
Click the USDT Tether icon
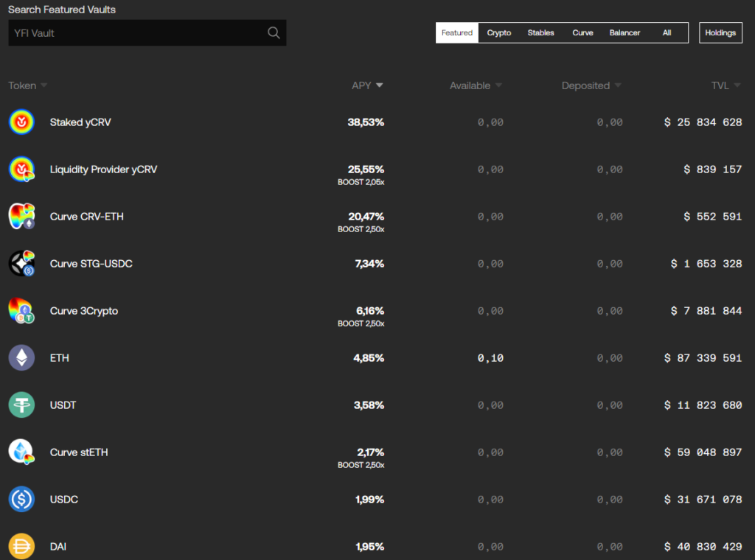21,405
